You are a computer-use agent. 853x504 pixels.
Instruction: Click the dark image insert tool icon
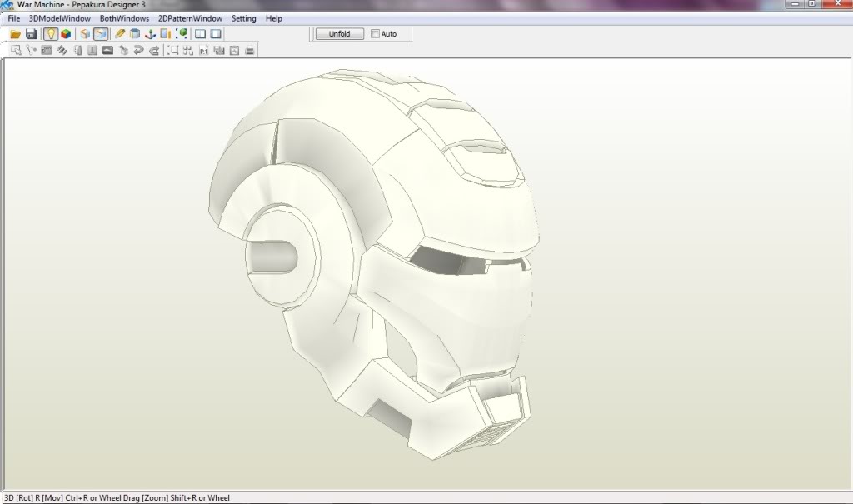[x=107, y=51]
